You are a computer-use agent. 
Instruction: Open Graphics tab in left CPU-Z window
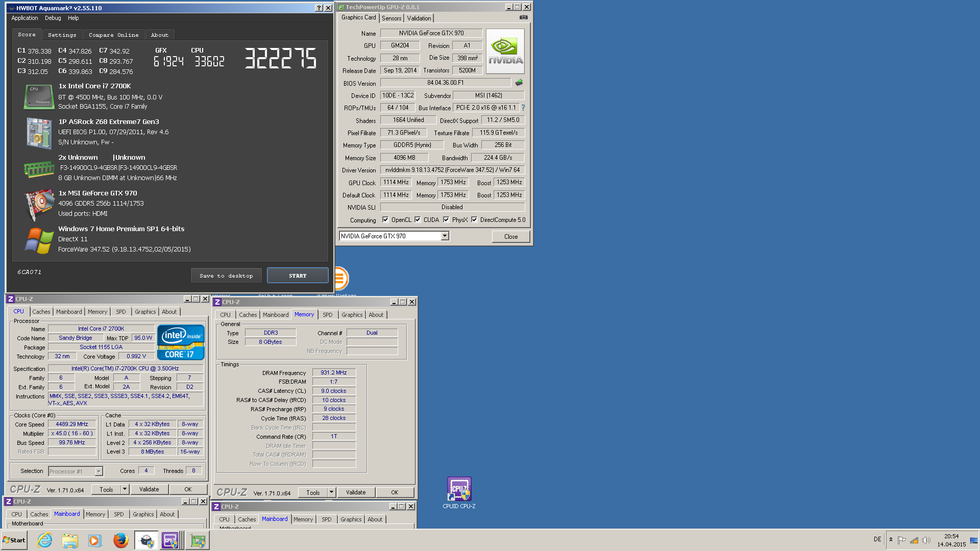(x=145, y=312)
